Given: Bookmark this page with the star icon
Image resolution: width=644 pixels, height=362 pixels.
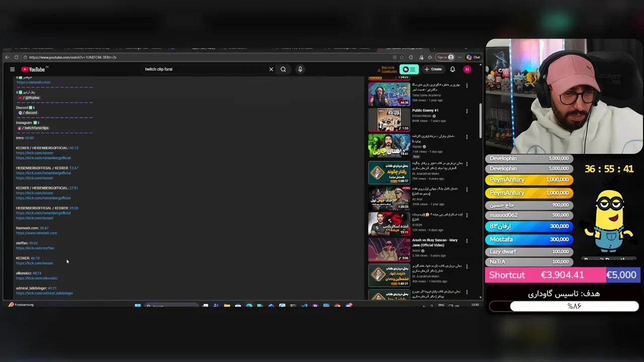Looking at the screenshot, I should coord(401,57).
